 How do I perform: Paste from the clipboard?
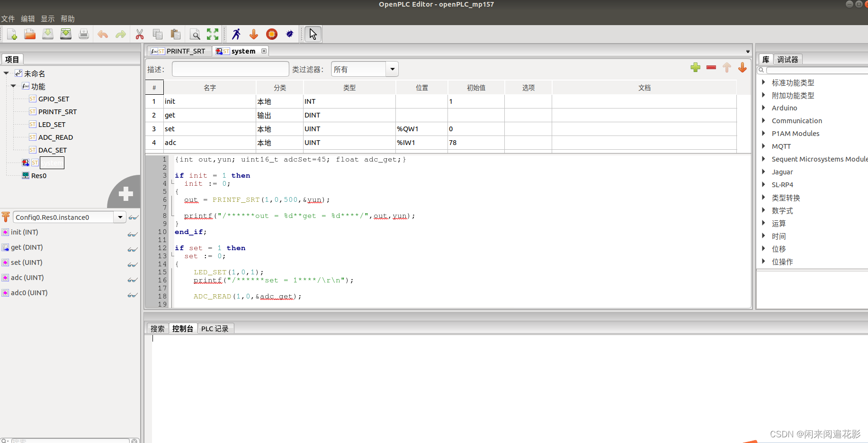175,34
